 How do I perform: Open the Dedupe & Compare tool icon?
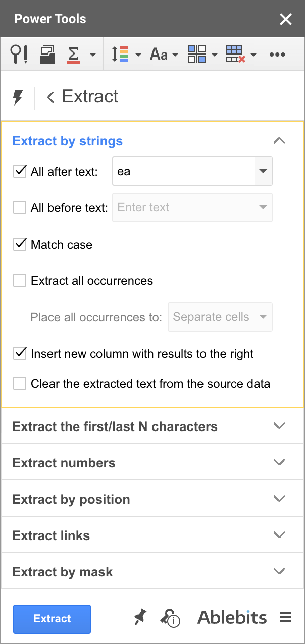[48, 55]
